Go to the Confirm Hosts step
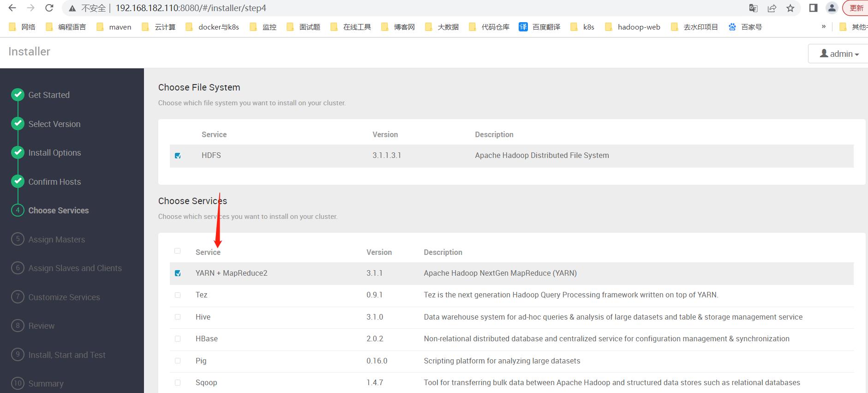This screenshot has height=393, width=868. tap(54, 181)
